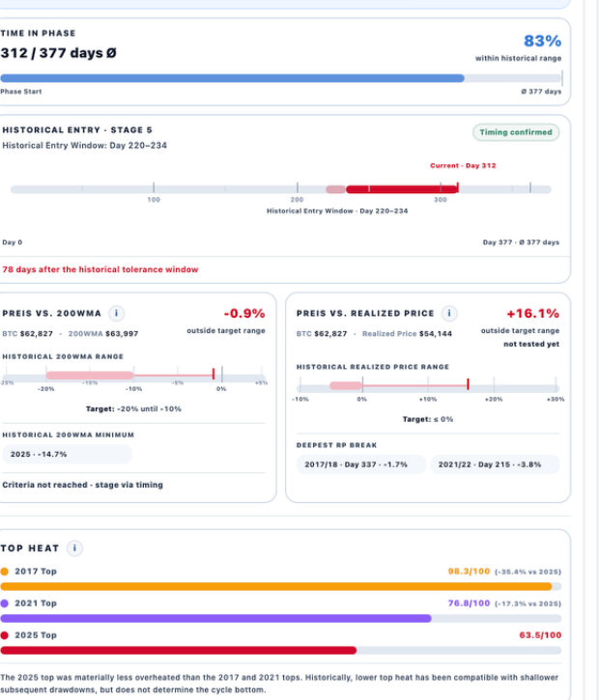Viewport: 599px width, 700px height.
Task: Click the 98.3/100 score text
Action: coord(469,572)
